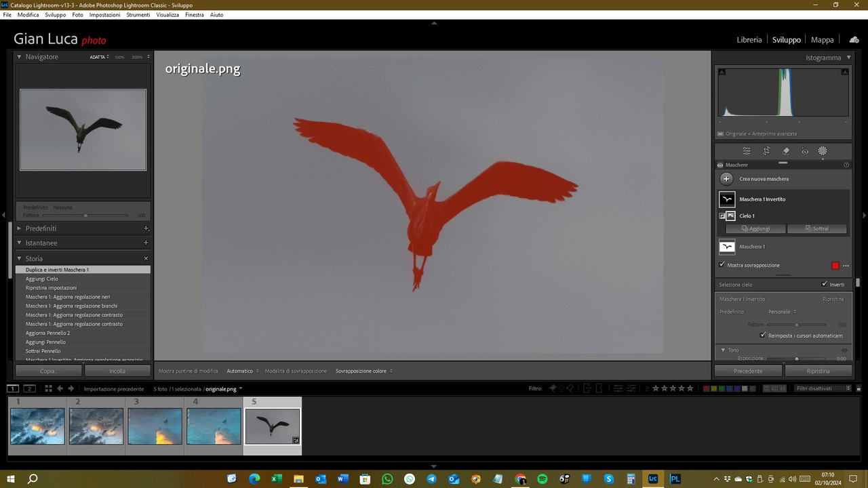Viewport: 868px width, 488px height.
Task: Toggle the Inverti checkbox
Action: pos(825,284)
